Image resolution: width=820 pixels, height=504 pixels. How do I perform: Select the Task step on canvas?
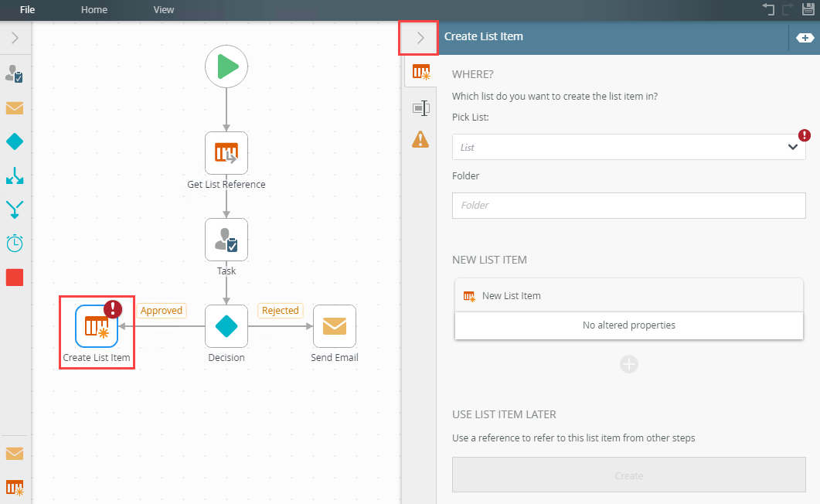click(x=226, y=240)
